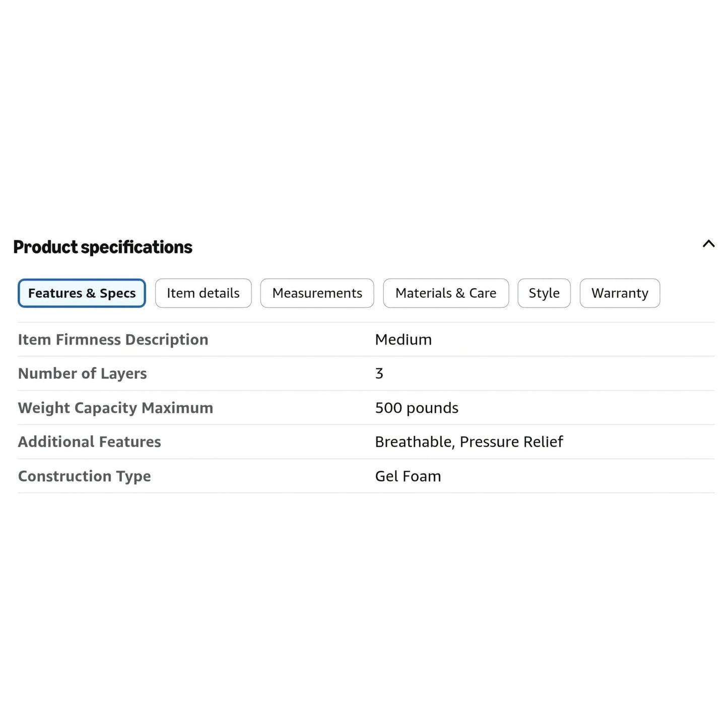728x728 pixels.
Task: Select the Gel Foam value
Action: [408, 476]
